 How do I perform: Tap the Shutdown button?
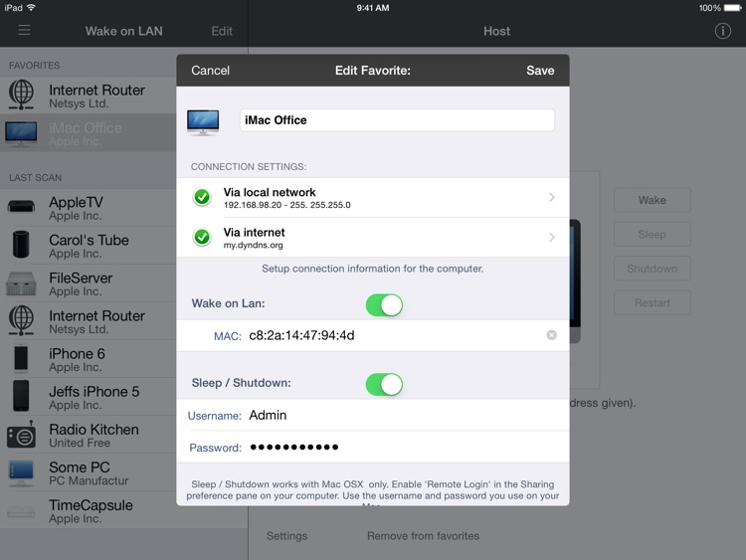[652, 269]
